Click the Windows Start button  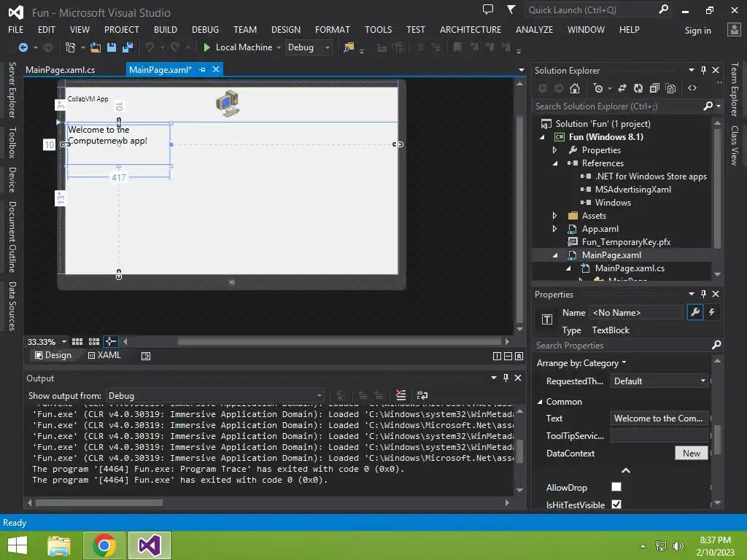18,545
